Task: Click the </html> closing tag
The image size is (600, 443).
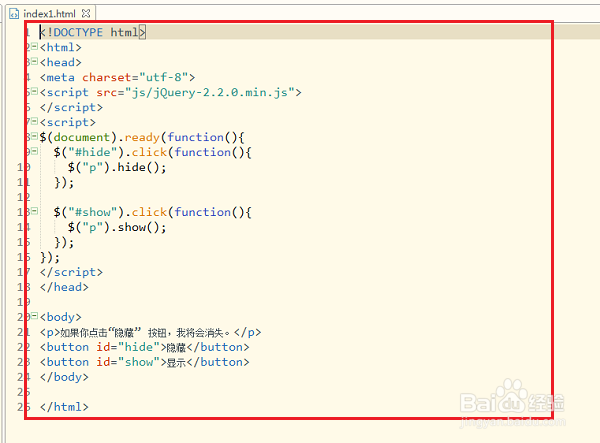Action: (x=64, y=407)
